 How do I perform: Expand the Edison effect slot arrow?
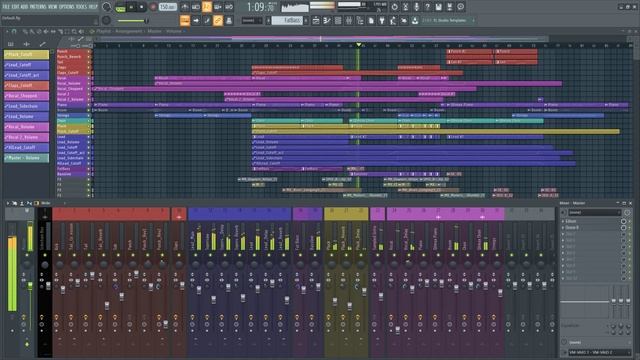563,221
